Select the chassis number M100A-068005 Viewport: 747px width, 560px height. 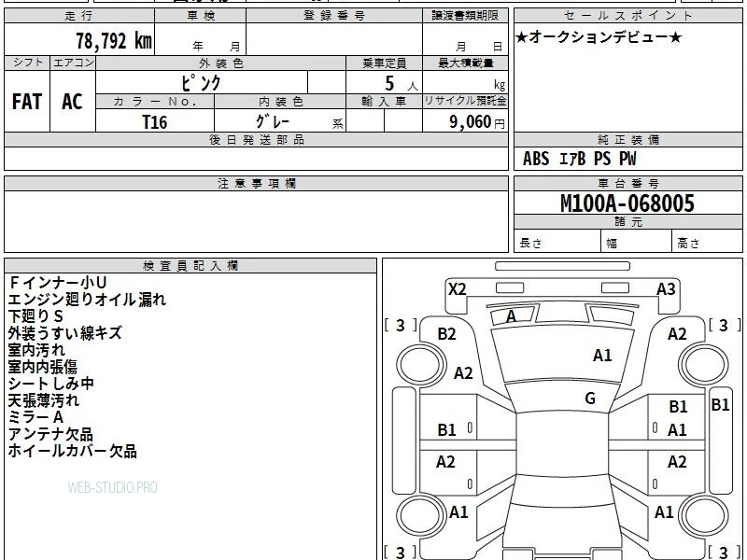tap(627, 203)
